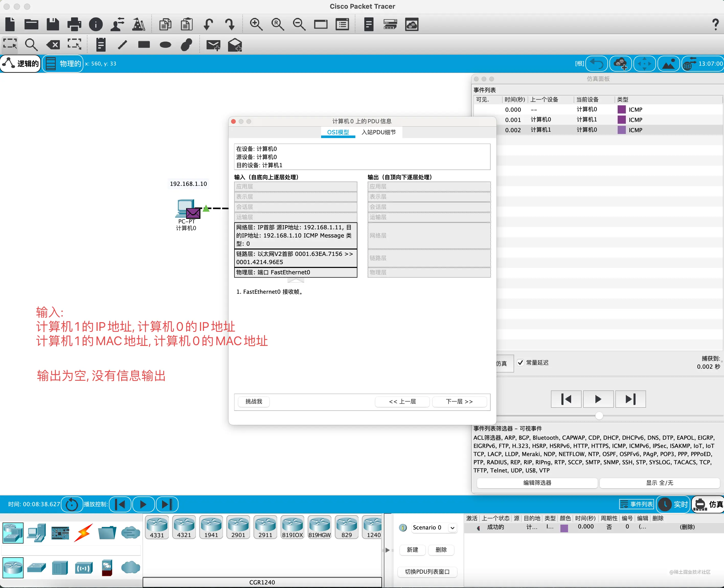Click the 新建 scenario button
724x588 pixels.
[x=412, y=550]
